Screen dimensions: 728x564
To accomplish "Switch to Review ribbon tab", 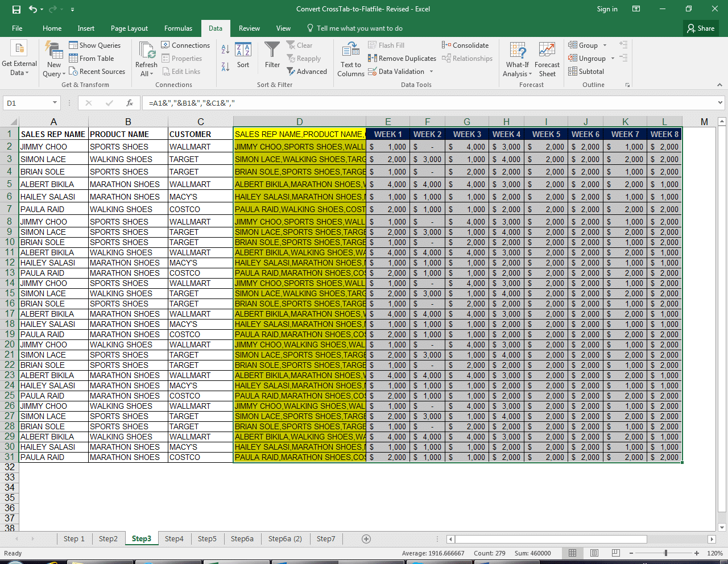I will click(x=249, y=28).
